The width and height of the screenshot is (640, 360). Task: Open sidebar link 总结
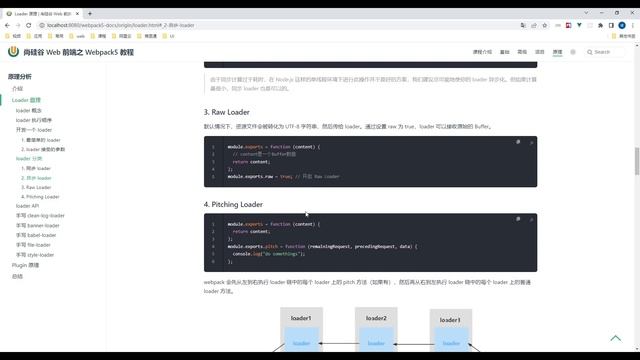click(17, 276)
